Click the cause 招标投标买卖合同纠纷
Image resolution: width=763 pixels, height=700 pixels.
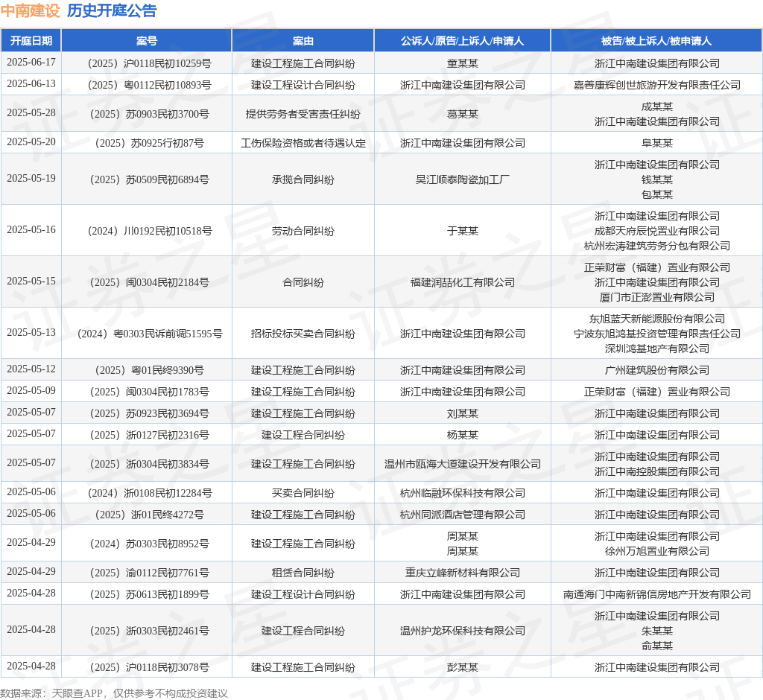click(x=303, y=334)
